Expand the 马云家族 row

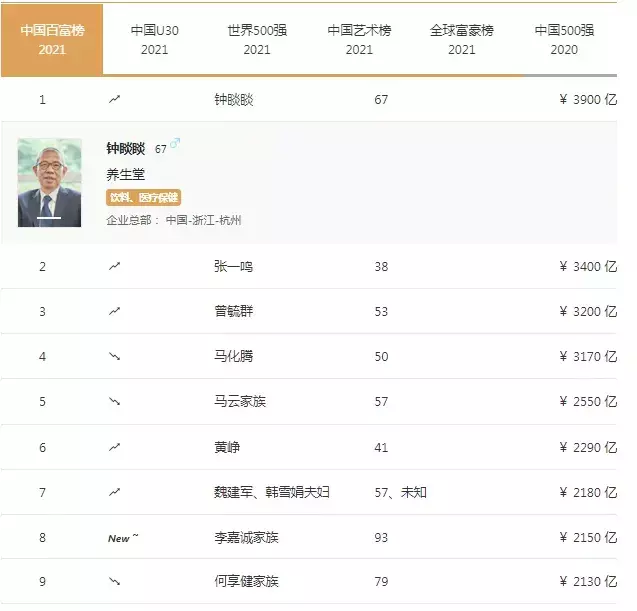coord(309,402)
